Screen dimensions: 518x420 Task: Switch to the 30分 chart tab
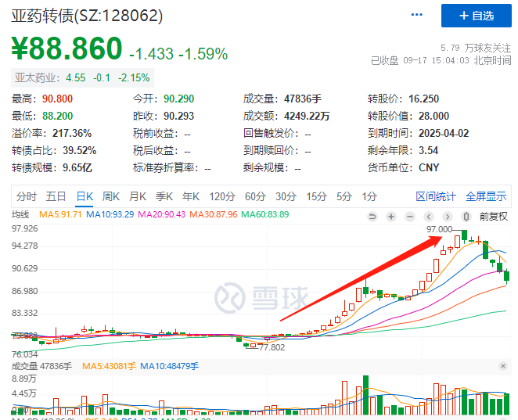pos(286,196)
